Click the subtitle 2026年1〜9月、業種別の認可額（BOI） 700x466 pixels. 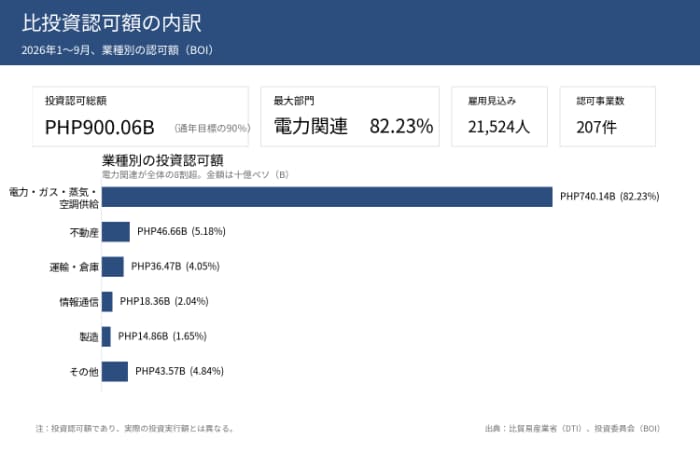pyautogui.click(x=117, y=50)
